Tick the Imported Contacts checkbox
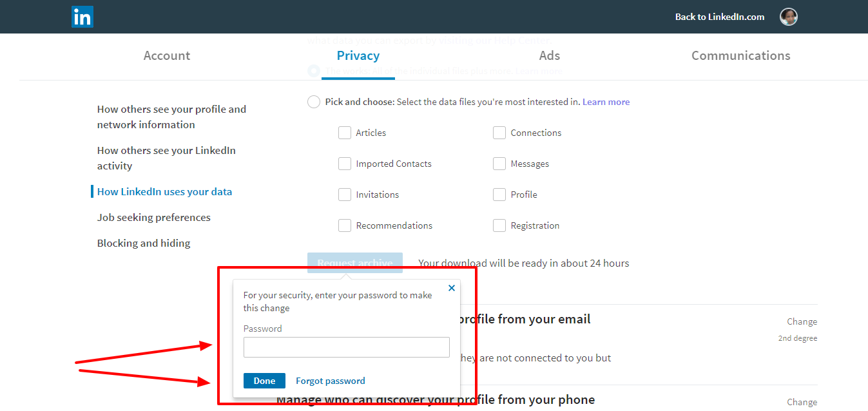The image size is (868, 411). tap(345, 164)
